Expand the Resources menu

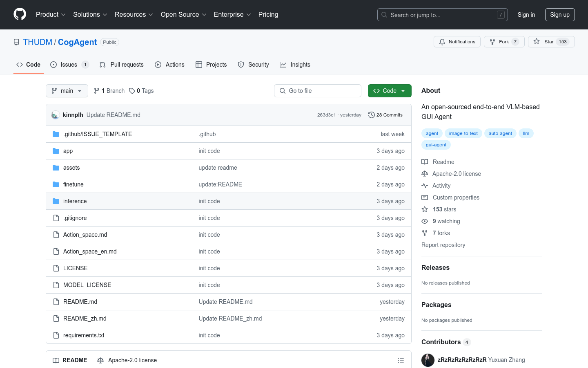point(134,15)
